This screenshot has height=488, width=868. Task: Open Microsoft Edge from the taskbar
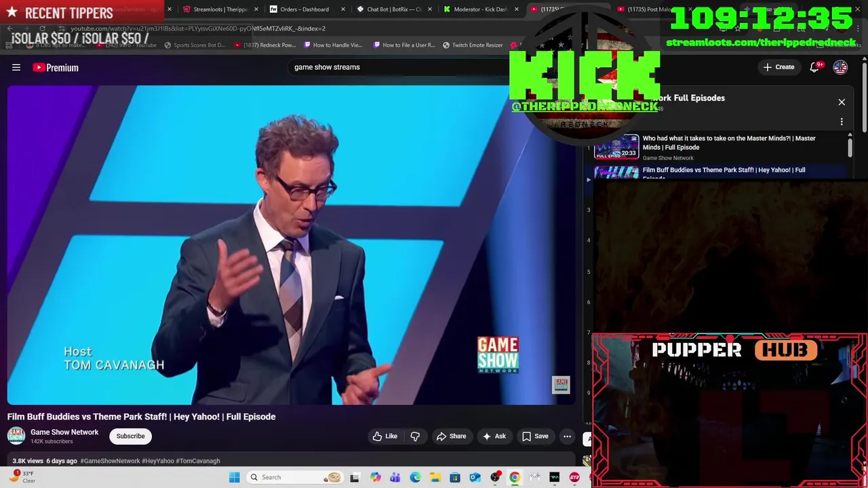tap(415, 477)
